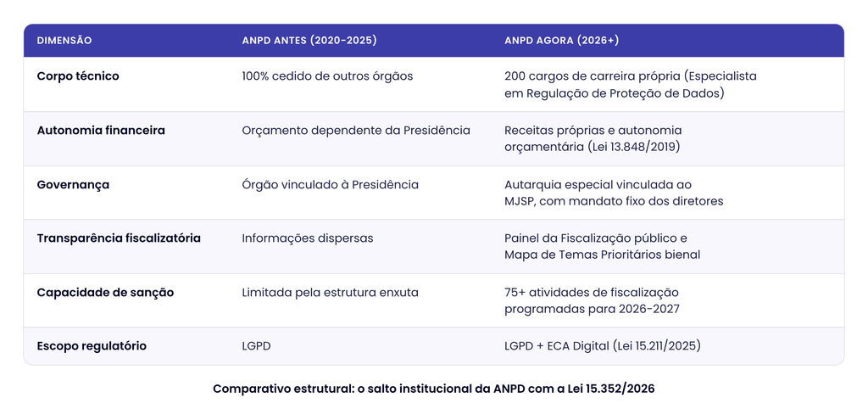Select the Governança row label
This screenshot has height=420, width=868.
click(73, 184)
